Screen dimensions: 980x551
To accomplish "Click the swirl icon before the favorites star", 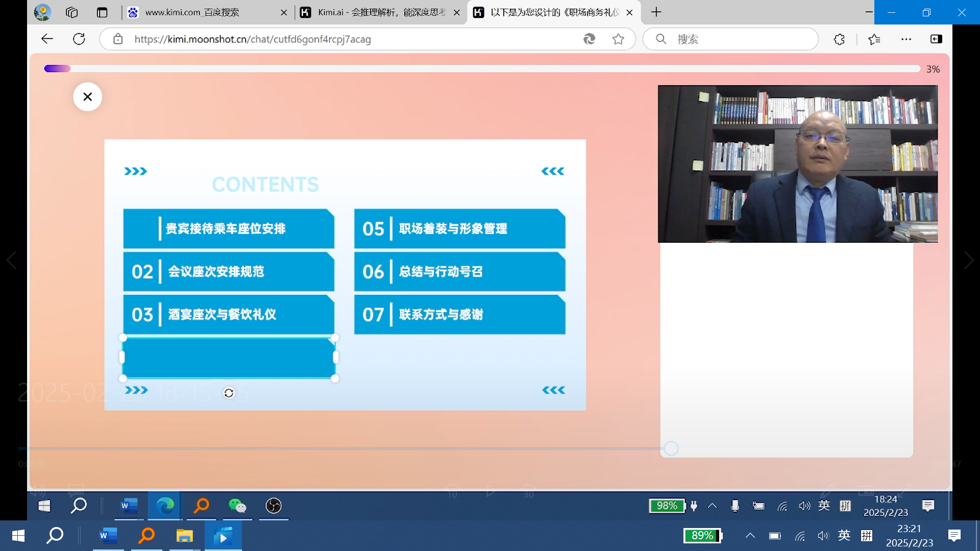I will coord(589,39).
